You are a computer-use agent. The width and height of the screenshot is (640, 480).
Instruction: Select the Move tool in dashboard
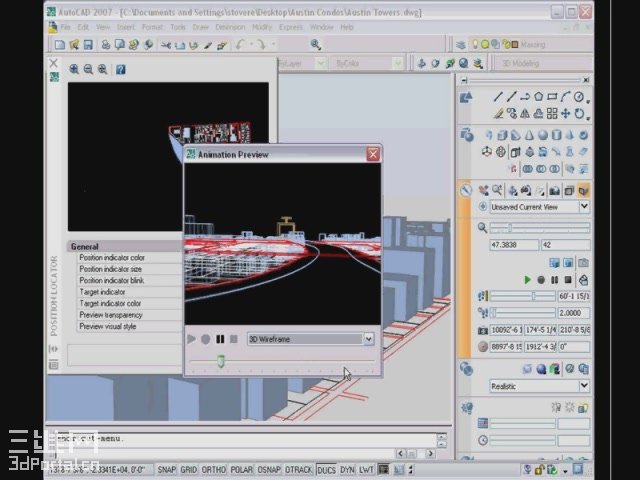(565, 113)
